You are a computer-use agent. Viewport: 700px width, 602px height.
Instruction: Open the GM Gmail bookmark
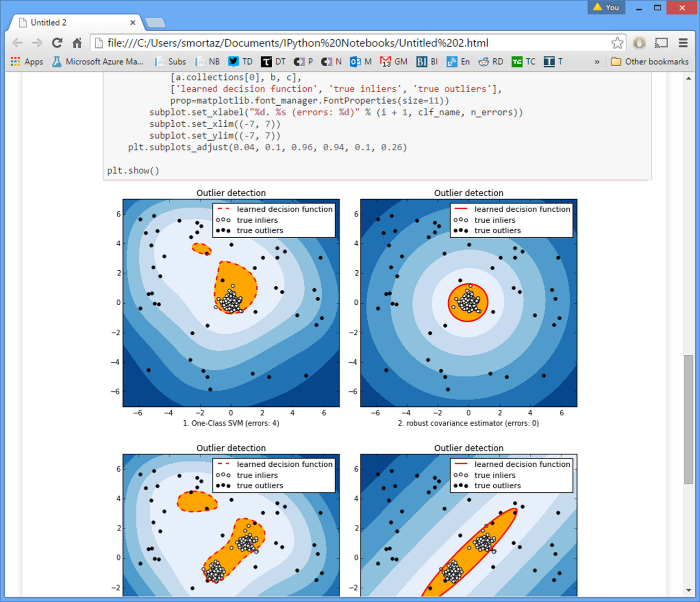point(393,61)
